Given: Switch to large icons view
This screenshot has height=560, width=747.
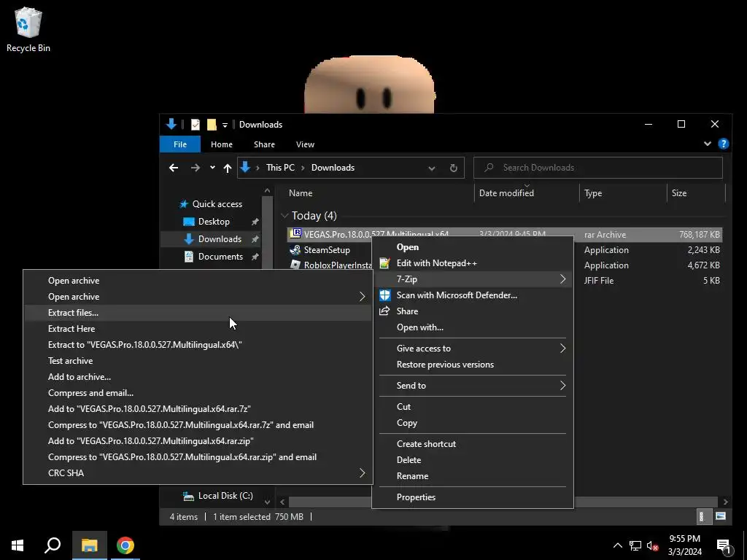Looking at the screenshot, I should pos(720,517).
